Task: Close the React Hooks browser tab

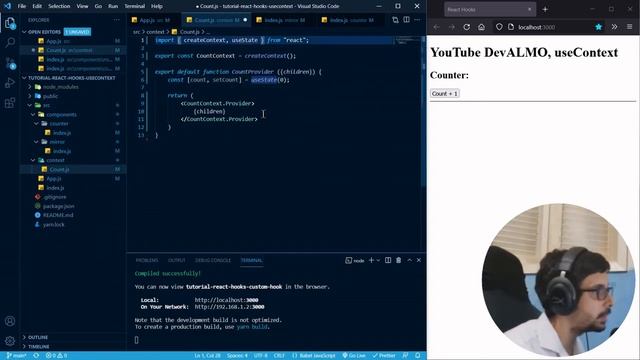Action: pos(529,9)
